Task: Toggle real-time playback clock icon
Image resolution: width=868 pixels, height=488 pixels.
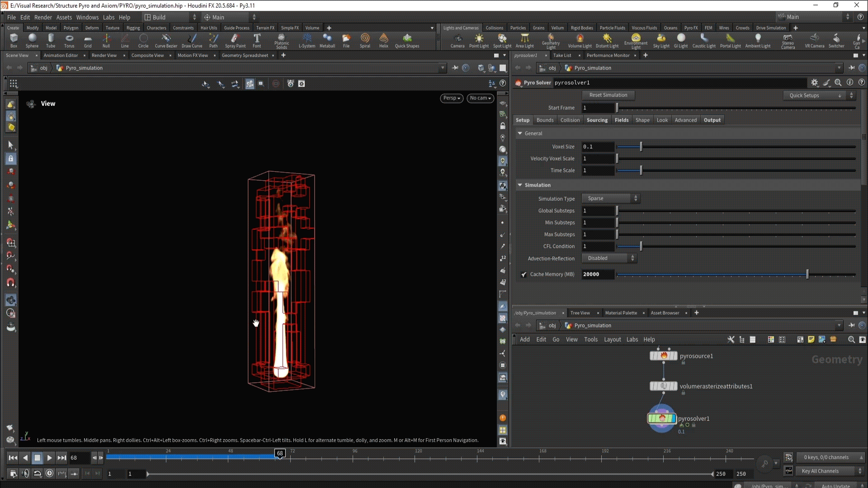Action: tap(49, 474)
